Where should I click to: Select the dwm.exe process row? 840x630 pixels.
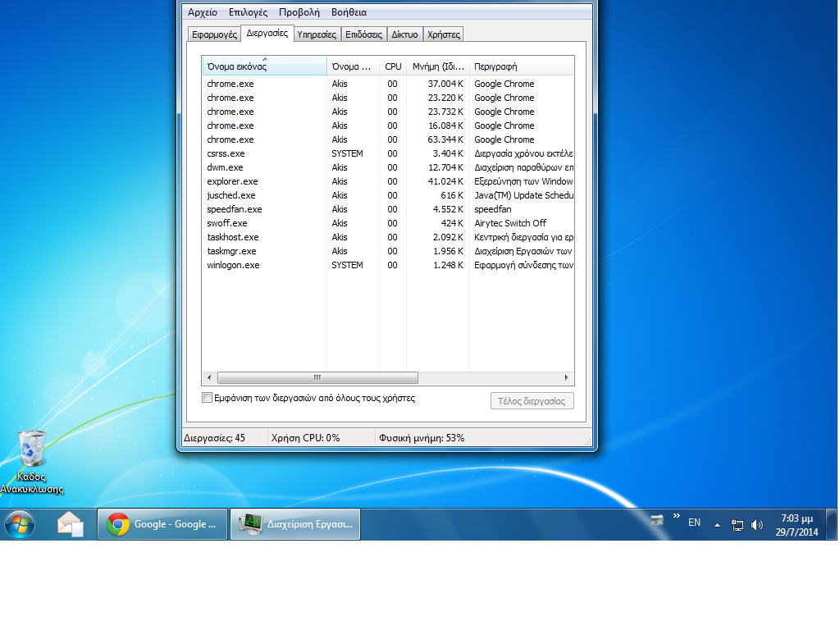[x=388, y=167]
